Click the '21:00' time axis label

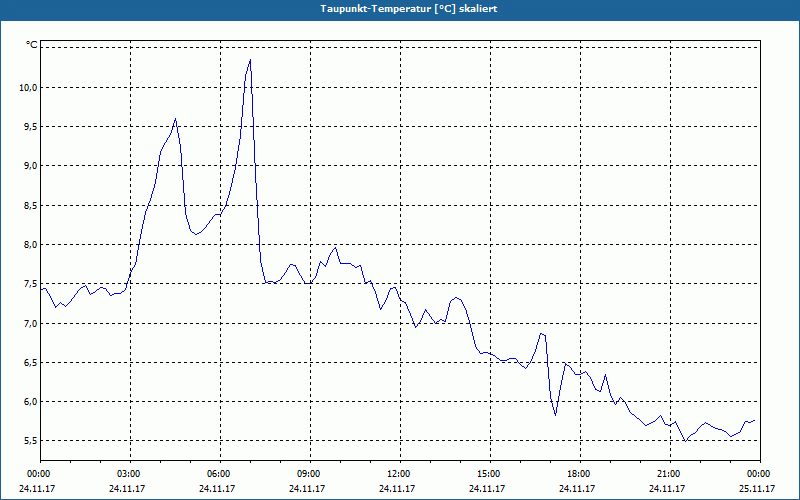tap(670, 474)
